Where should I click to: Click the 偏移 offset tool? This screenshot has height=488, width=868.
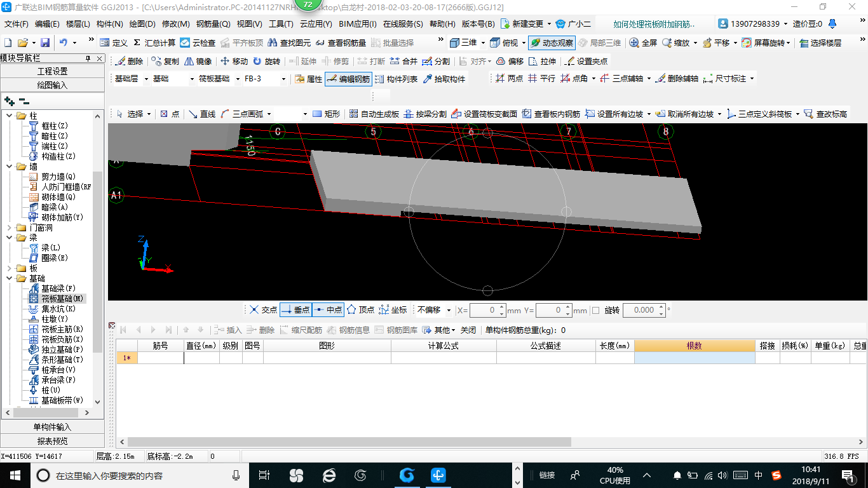pyautogui.click(x=510, y=61)
